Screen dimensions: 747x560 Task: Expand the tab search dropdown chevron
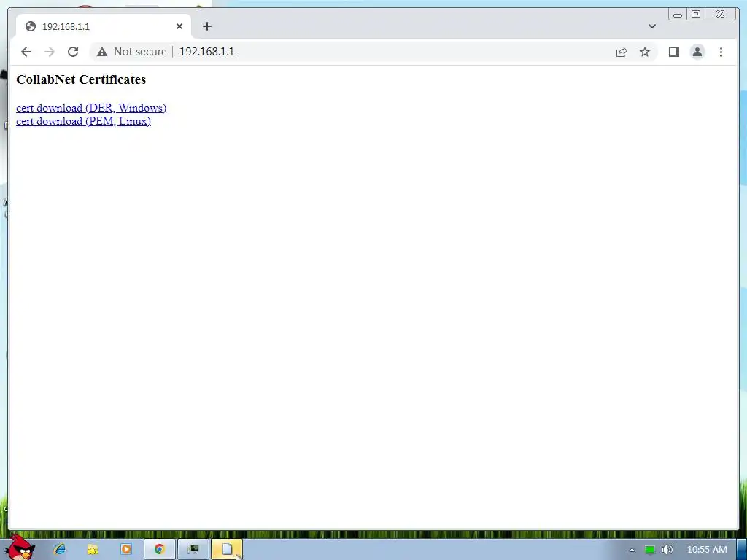click(x=651, y=26)
